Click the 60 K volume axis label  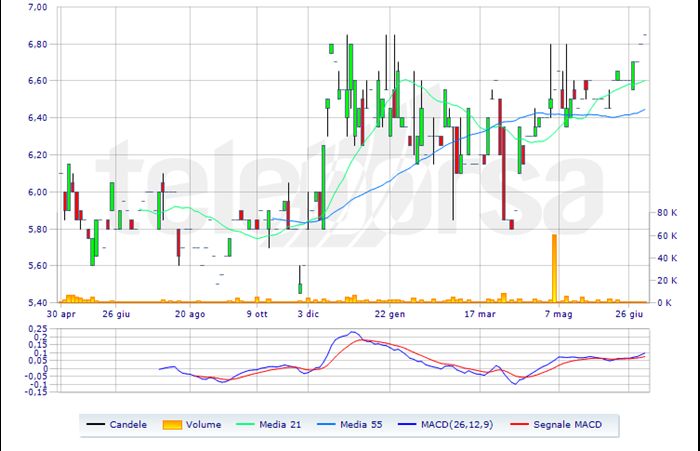pyautogui.click(x=667, y=236)
